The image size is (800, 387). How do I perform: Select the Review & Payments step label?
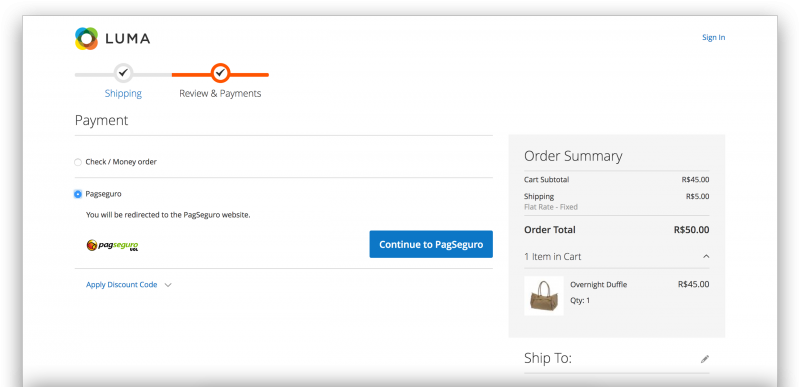point(220,93)
